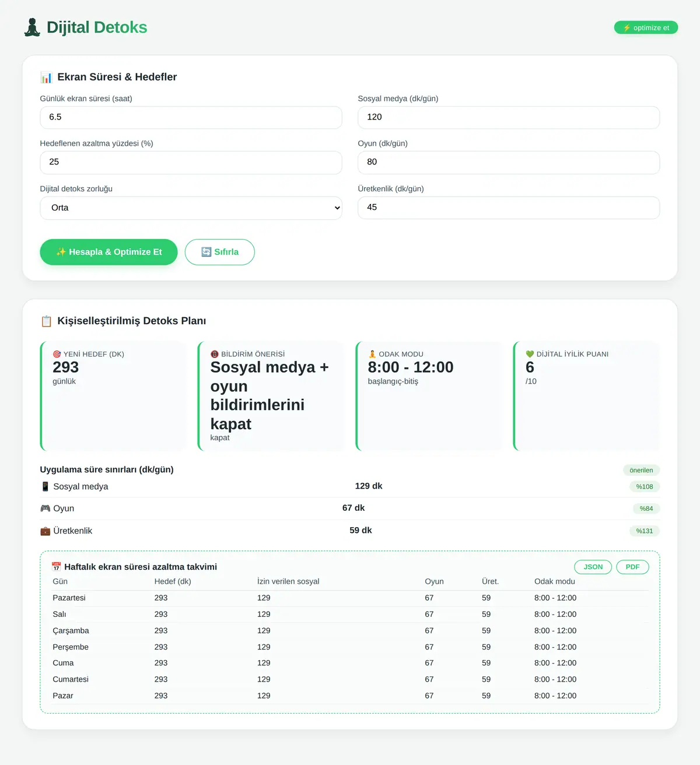Click the briefcase icon next to Üretkenlik

coord(45,531)
